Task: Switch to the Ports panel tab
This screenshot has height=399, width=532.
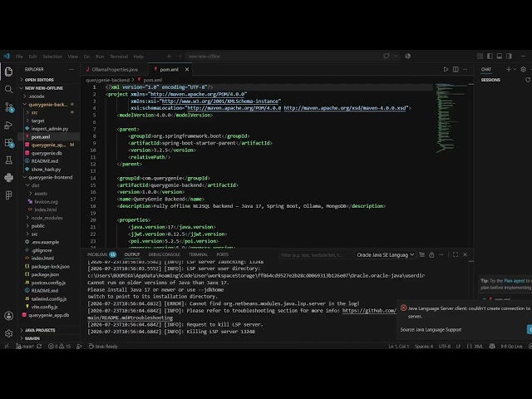Action: tap(223, 254)
